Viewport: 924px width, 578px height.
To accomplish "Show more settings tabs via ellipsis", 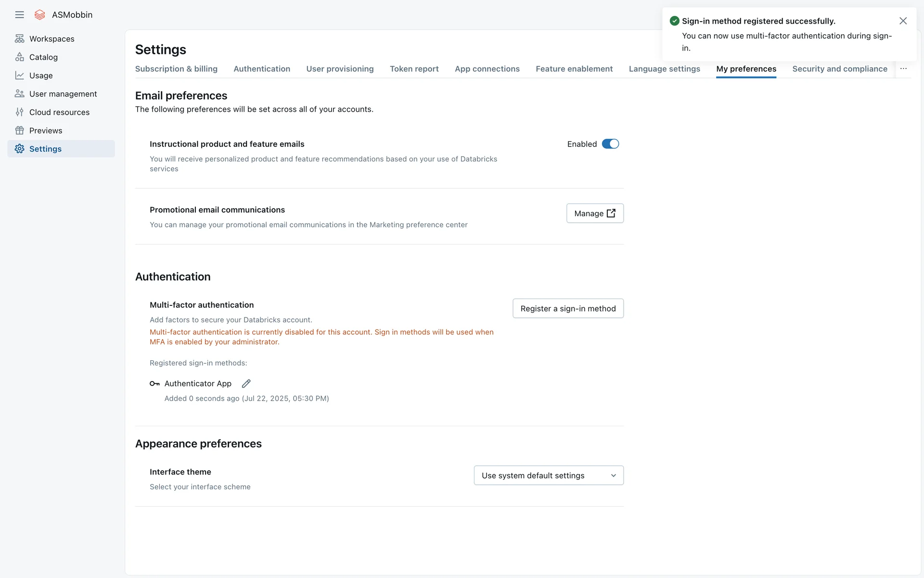I will click(x=903, y=69).
